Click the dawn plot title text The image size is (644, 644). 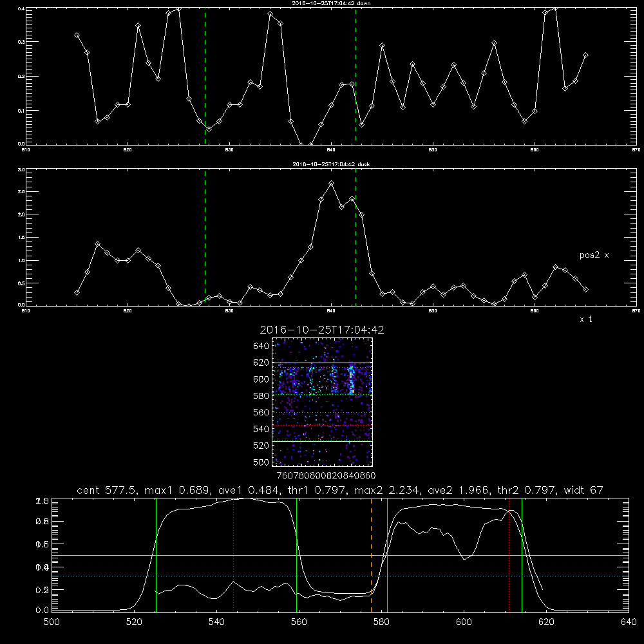(x=331, y=3)
